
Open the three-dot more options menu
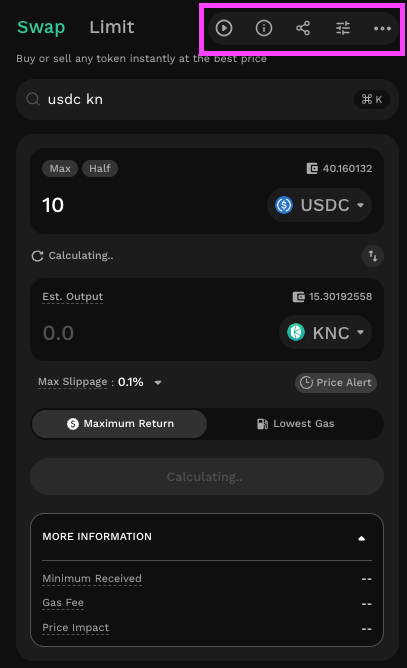pos(382,28)
